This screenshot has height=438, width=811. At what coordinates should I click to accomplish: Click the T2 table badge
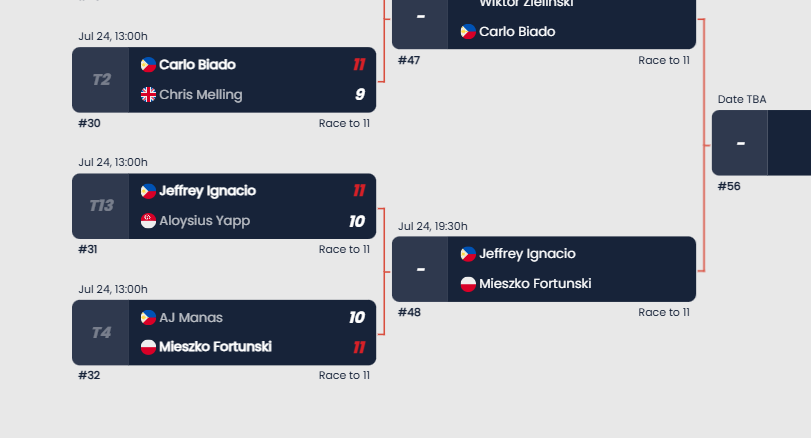(x=101, y=80)
